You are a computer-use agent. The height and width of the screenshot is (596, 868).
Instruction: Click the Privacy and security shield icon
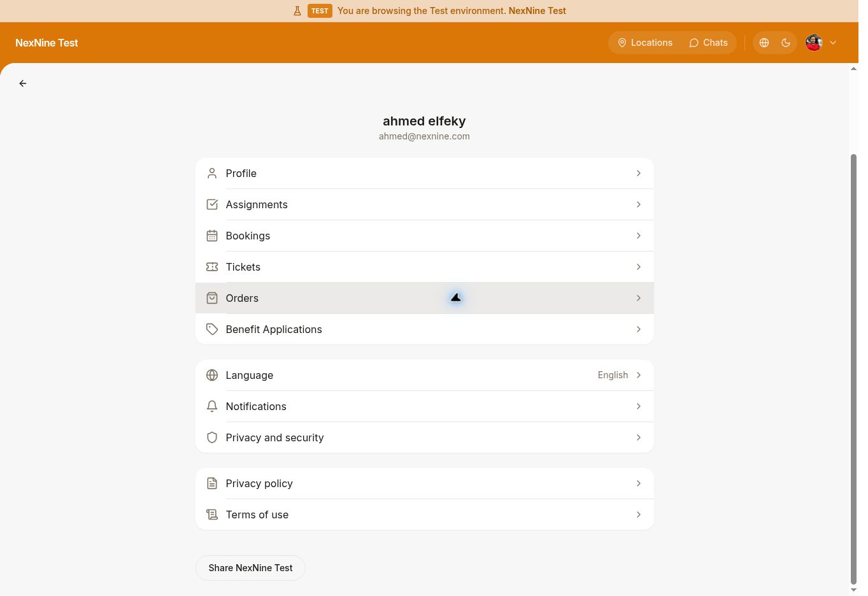(212, 437)
